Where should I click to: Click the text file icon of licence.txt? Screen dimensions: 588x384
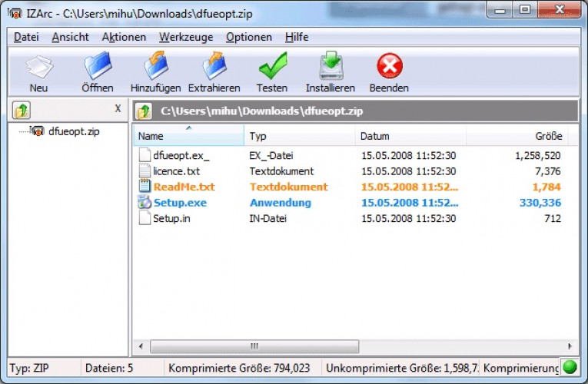click(145, 170)
